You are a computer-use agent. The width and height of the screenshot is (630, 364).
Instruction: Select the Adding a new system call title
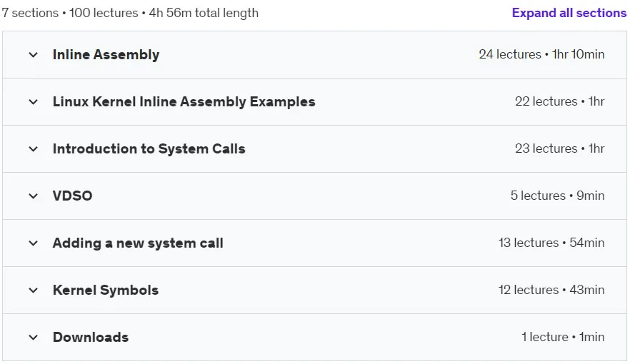(138, 243)
